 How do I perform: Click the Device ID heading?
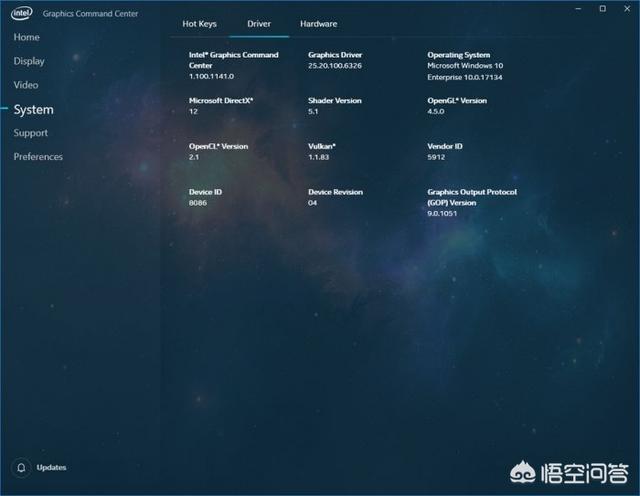click(x=205, y=192)
